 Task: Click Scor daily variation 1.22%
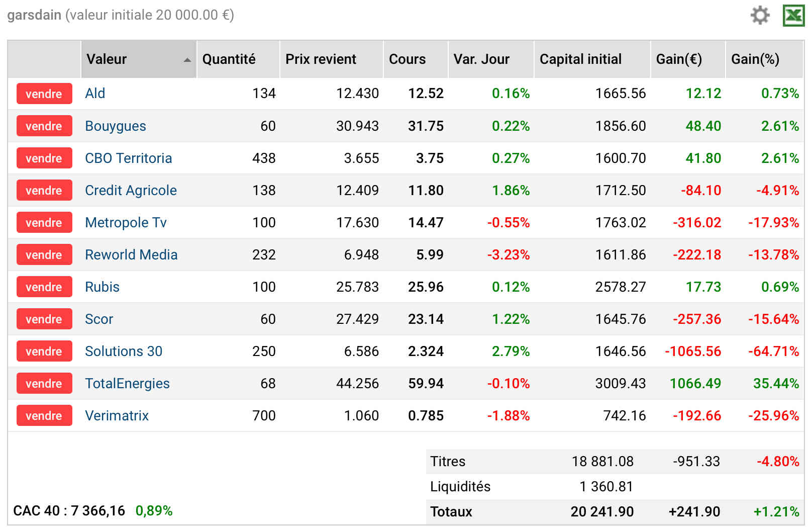[511, 319]
